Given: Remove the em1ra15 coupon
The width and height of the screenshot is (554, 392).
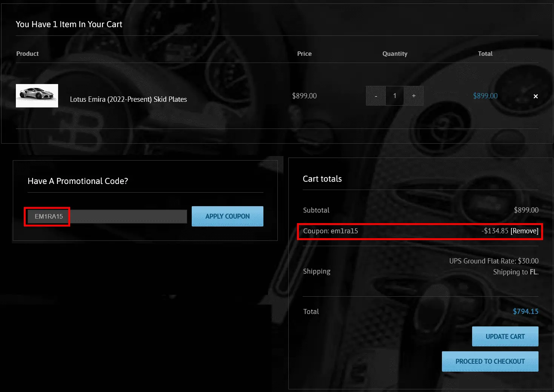Looking at the screenshot, I should (524, 231).
